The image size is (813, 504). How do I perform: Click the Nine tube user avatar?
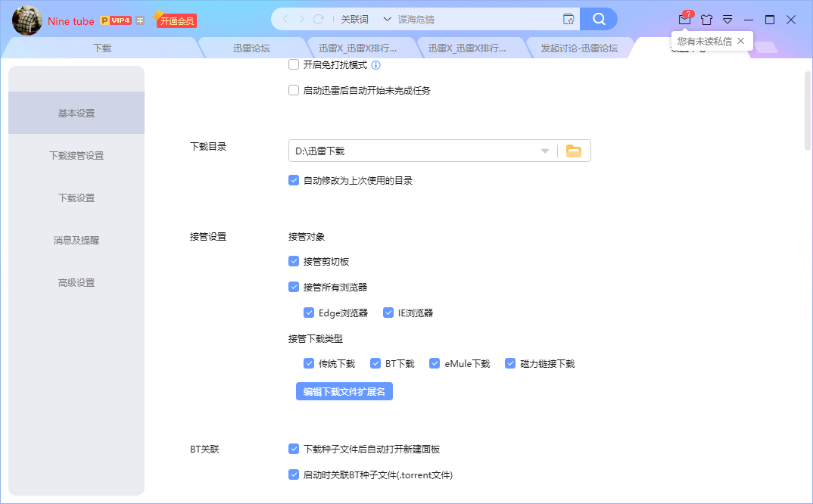point(26,19)
